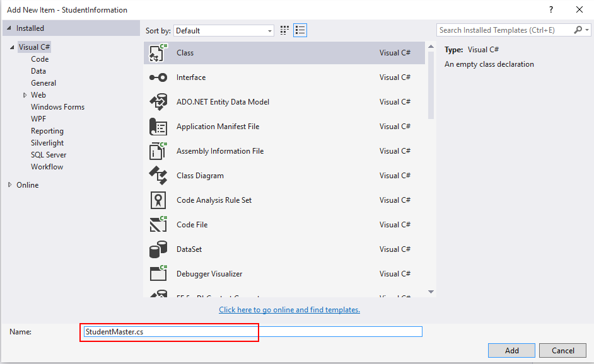Switch to medium icons list view
The width and height of the screenshot is (594, 364).
point(300,30)
